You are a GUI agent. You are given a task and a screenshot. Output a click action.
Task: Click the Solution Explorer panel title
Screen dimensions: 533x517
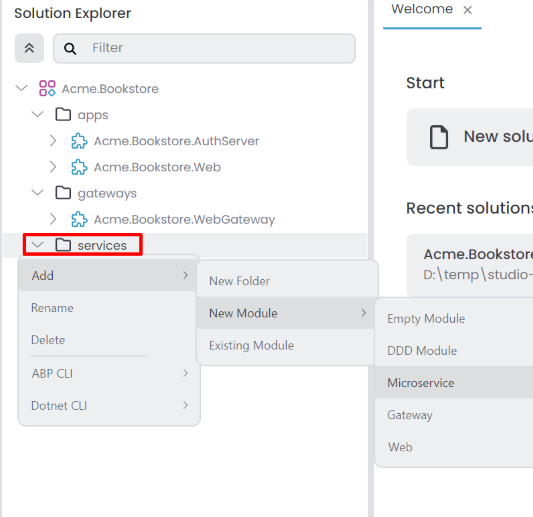point(72,14)
